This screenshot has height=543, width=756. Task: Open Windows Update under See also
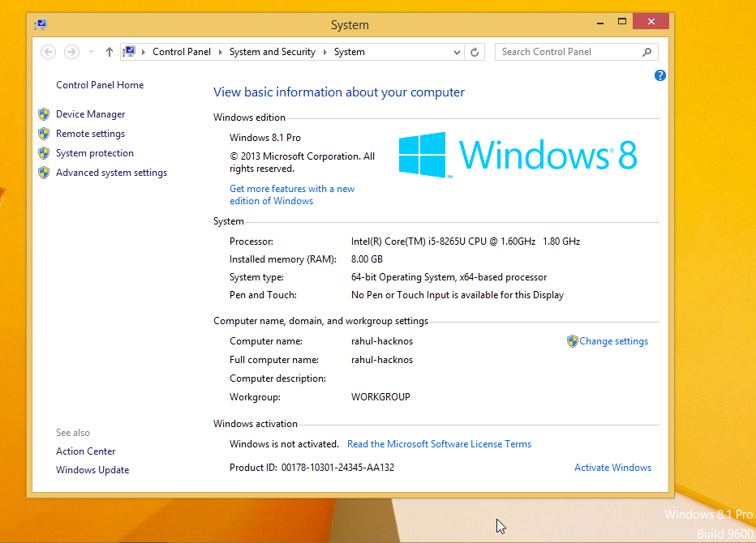[92, 470]
